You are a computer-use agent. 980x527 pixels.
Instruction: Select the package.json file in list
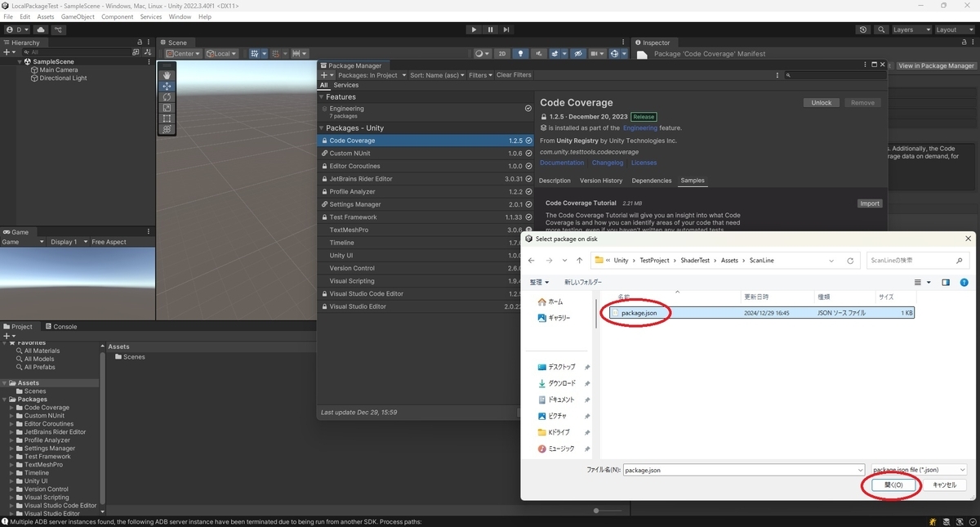[x=639, y=313]
